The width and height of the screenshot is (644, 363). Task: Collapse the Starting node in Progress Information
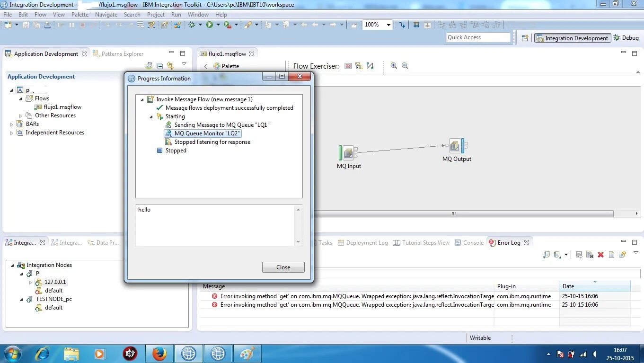(151, 116)
